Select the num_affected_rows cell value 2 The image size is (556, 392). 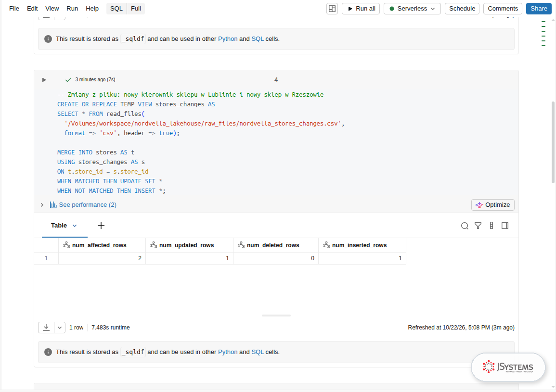pyautogui.click(x=102, y=258)
